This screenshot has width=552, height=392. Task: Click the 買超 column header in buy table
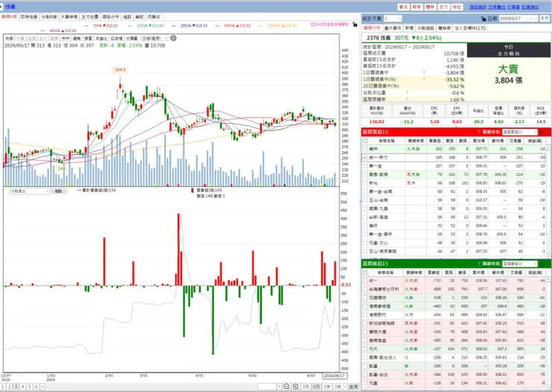point(434,141)
